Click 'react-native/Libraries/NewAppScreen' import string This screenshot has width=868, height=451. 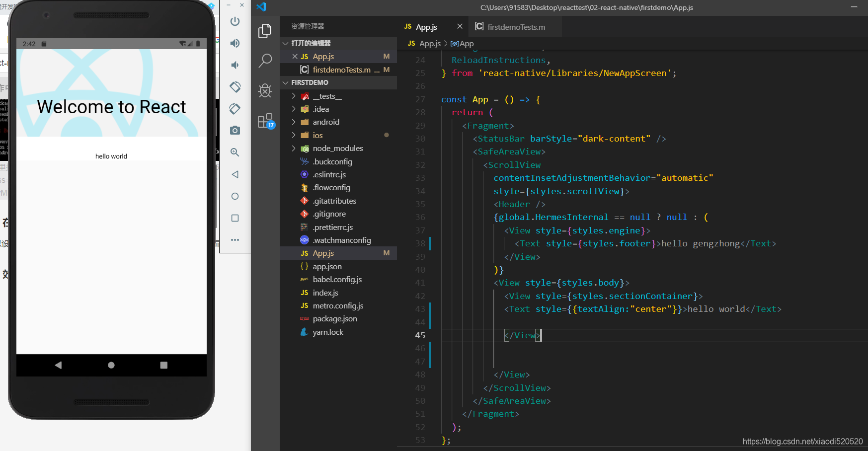(x=575, y=73)
